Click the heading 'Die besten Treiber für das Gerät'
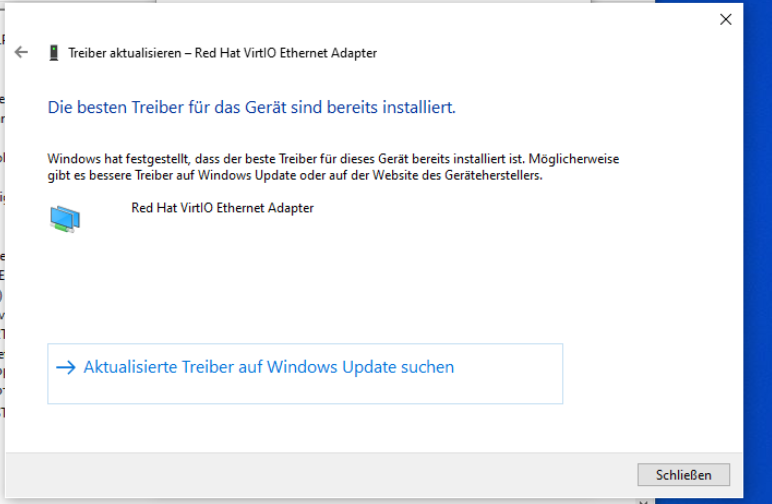The height and width of the screenshot is (504, 772). coord(252,107)
